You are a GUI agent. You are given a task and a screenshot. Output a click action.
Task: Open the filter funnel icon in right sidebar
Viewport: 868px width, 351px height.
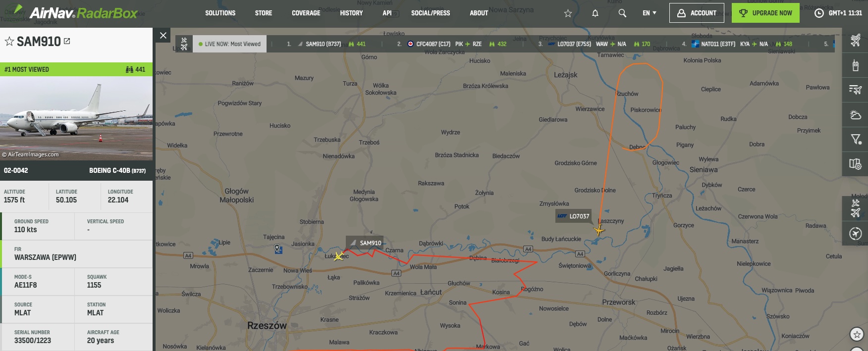(x=855, y=140)
